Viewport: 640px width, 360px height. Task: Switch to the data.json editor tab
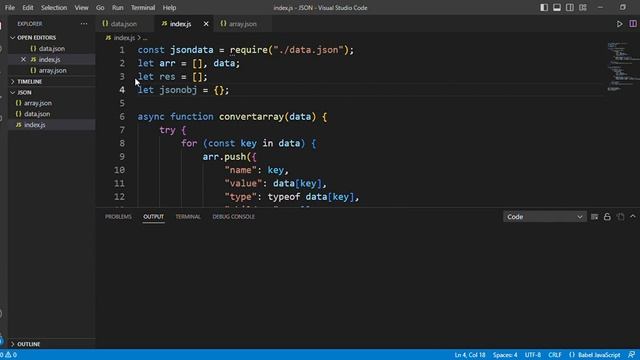tap(124, 24)
